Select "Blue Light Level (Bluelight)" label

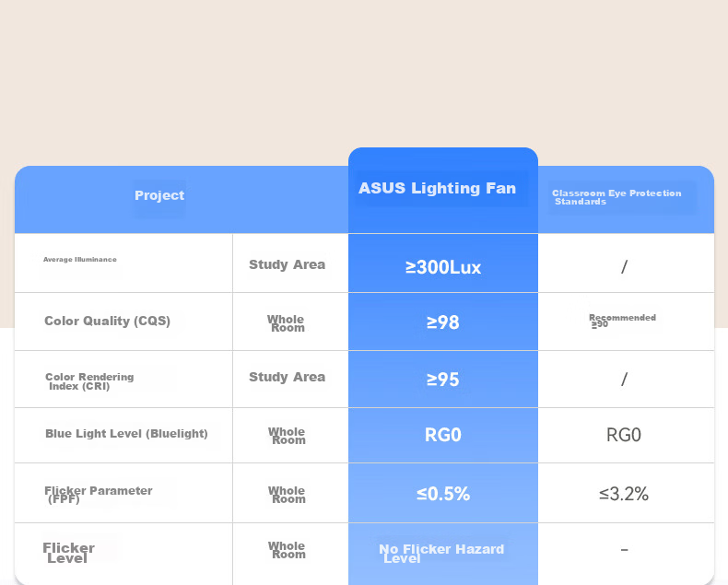[126, 434]
